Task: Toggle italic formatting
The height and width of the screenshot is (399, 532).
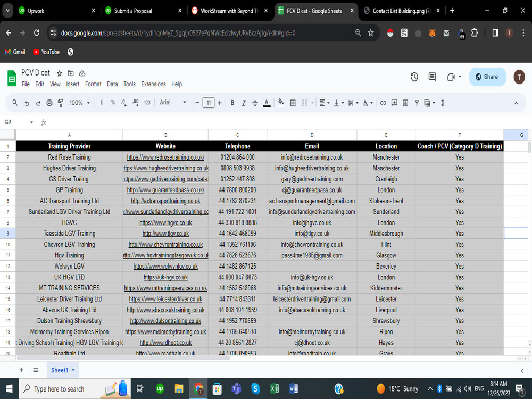Action: pyautogui.click(x=244, y=103)
